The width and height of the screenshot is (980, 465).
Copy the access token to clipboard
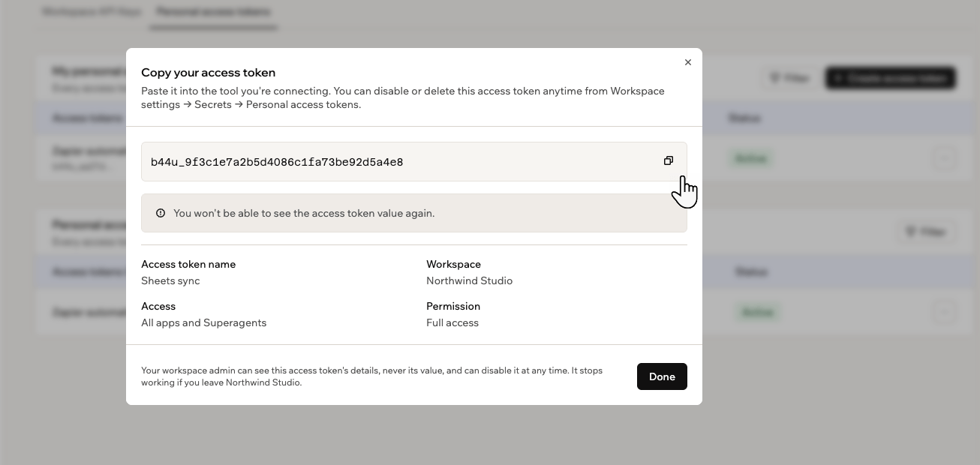tap(669, 160)
